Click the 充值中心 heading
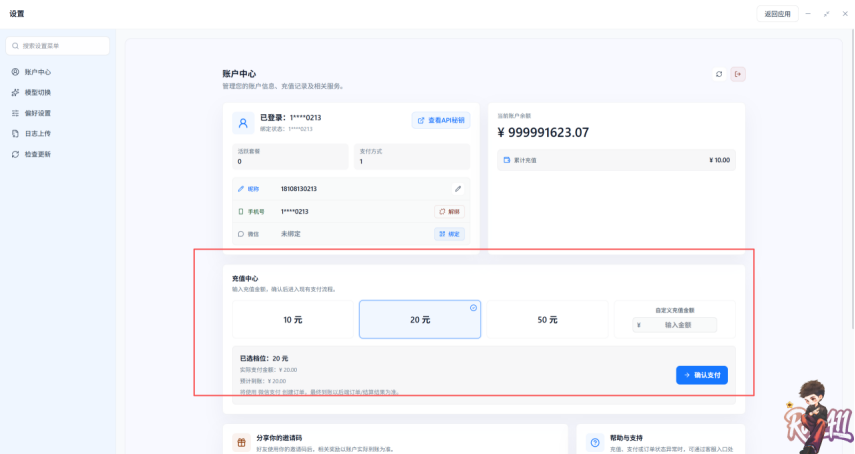 click(x=245, y=279)
